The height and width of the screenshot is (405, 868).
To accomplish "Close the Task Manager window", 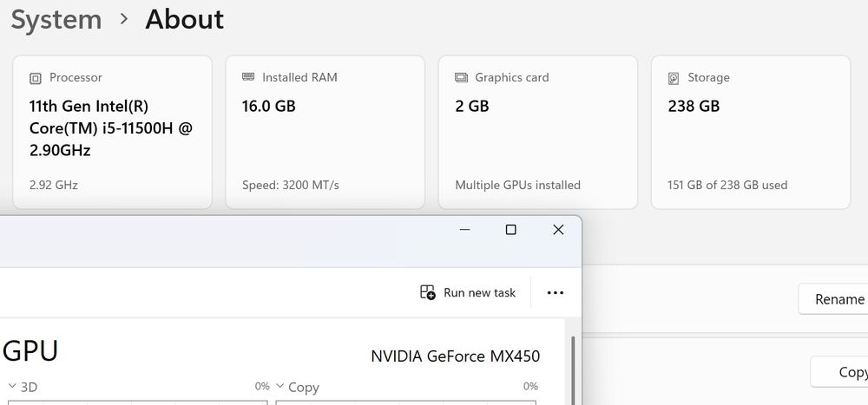I will [558, 230].
